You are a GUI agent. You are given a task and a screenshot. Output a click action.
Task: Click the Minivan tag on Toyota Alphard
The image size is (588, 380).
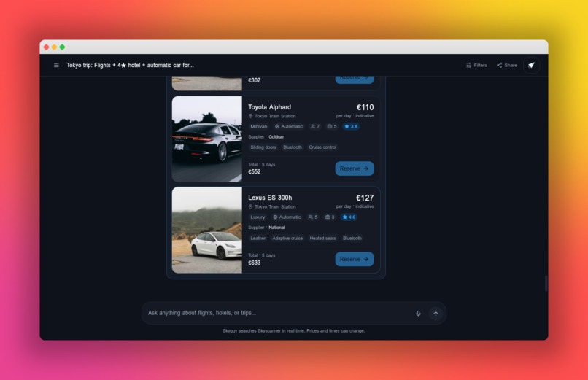pos(259,127)
